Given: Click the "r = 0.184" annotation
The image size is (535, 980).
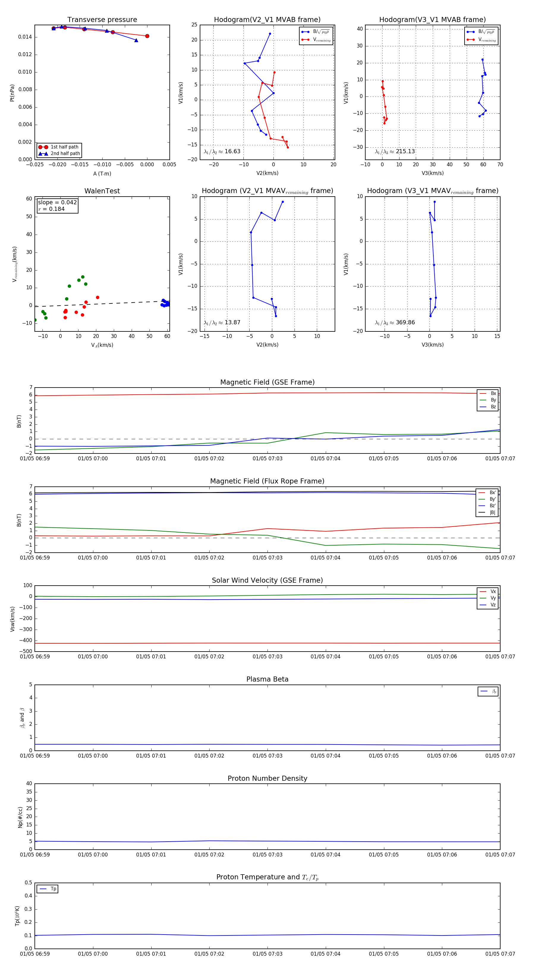Looking at the screenshot, I should pyautogui.click(x=51, y=209).
